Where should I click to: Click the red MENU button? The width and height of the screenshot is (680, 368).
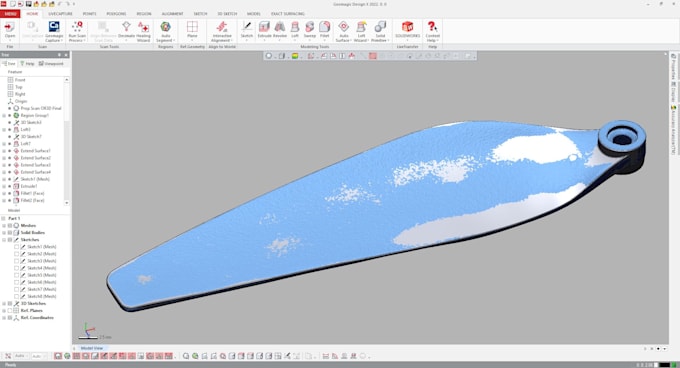coord(10,14)
